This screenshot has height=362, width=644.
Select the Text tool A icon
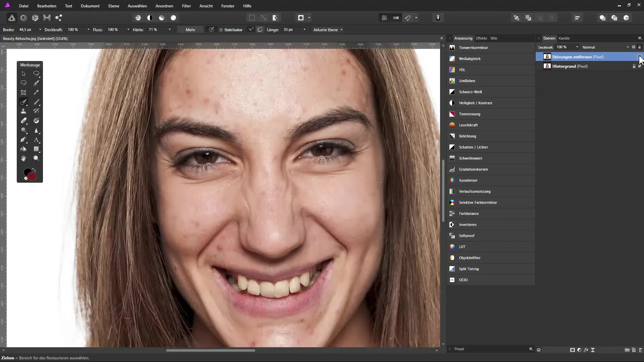(x=36, y=140)
